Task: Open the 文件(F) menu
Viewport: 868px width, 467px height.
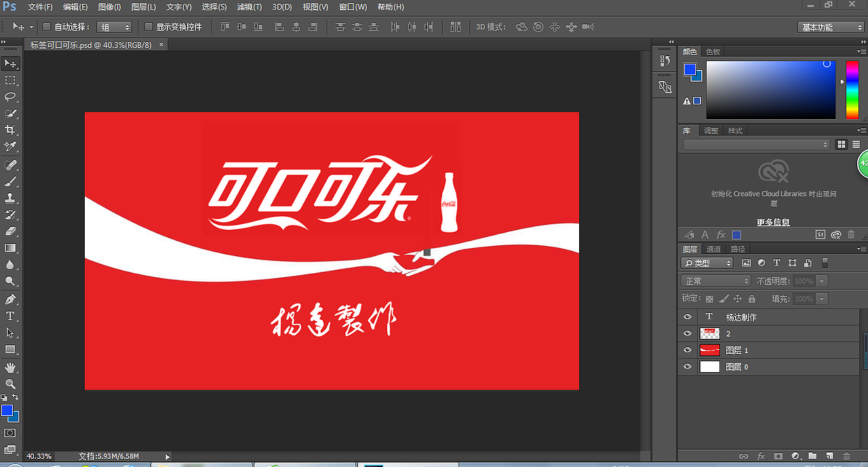Action: pyautogui.click(x=40, y=7)
